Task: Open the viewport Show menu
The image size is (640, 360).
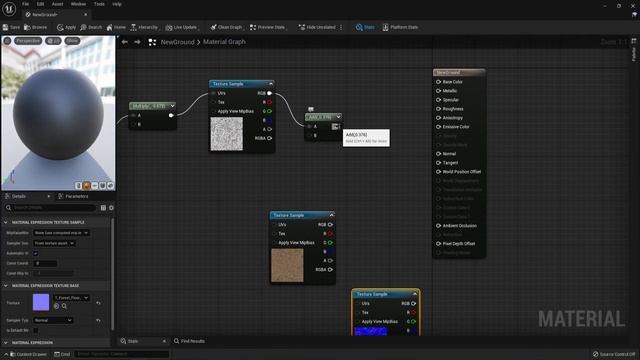Action: 72,41
